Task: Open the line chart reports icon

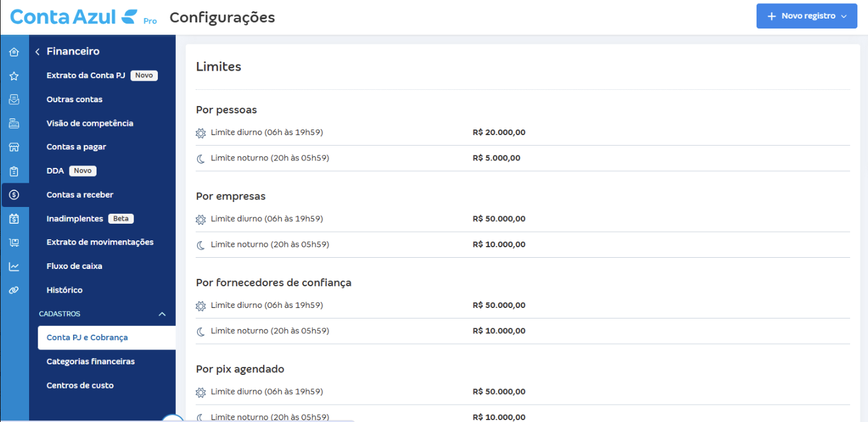Action: coord(14,266)
